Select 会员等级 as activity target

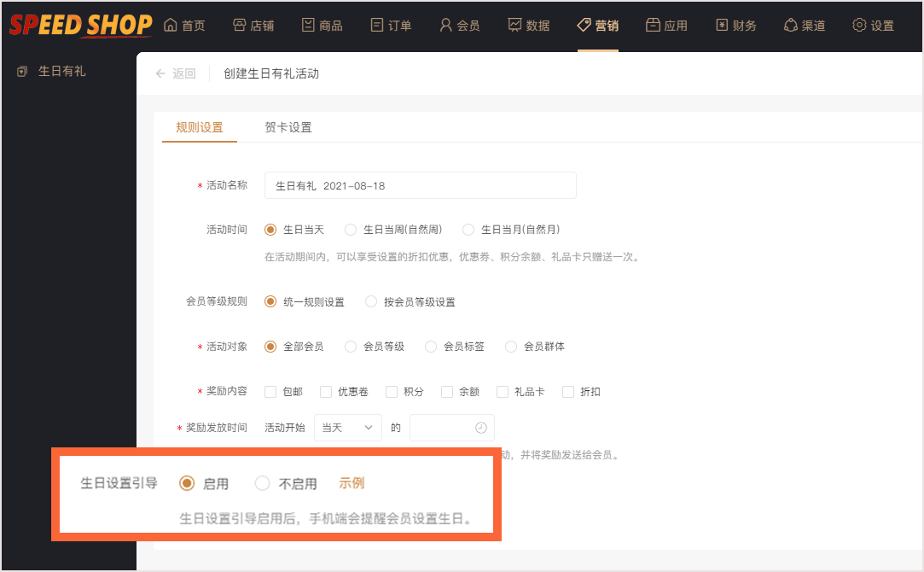351,347
